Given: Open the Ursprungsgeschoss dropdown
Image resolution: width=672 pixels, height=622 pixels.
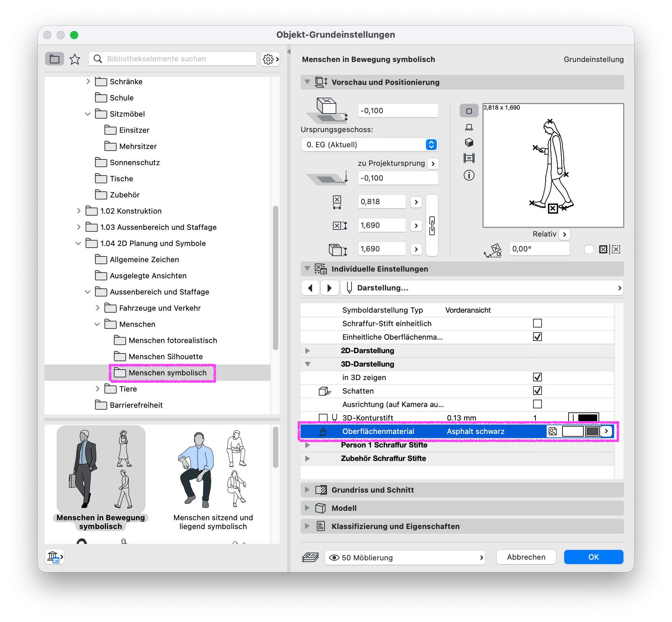Looking at the screenshot, I should pyautogui.click(x=369, y=145).
